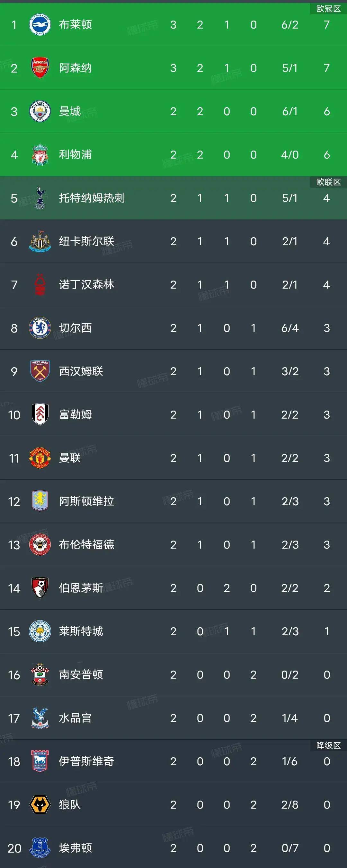
Task: Tap the Tottenham Hotspur cockerel logo
Action: [x=40, y=198]
